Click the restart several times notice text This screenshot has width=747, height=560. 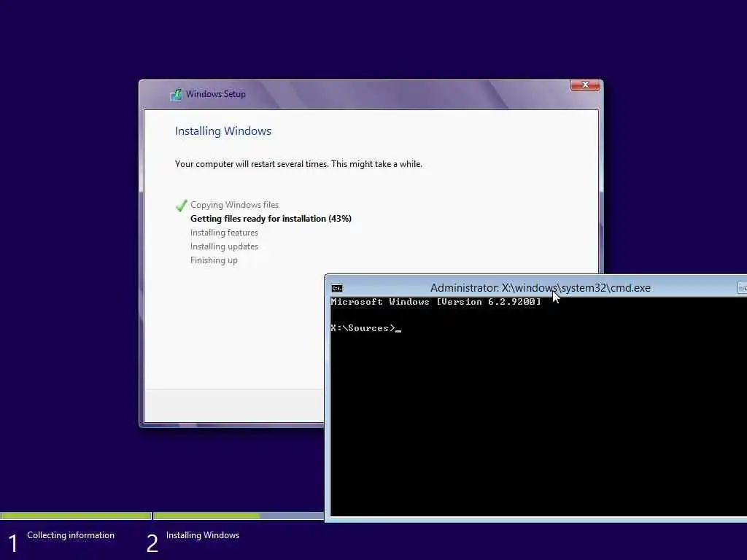[298, 164]
